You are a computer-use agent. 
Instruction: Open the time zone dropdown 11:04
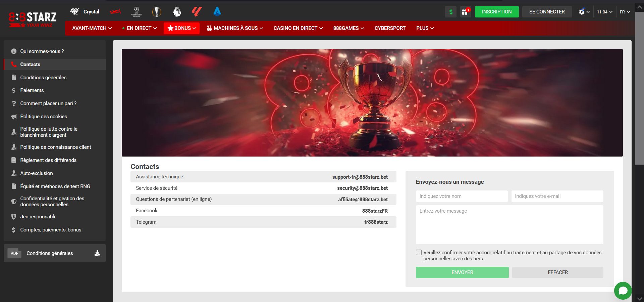click(x=605, y=12)
